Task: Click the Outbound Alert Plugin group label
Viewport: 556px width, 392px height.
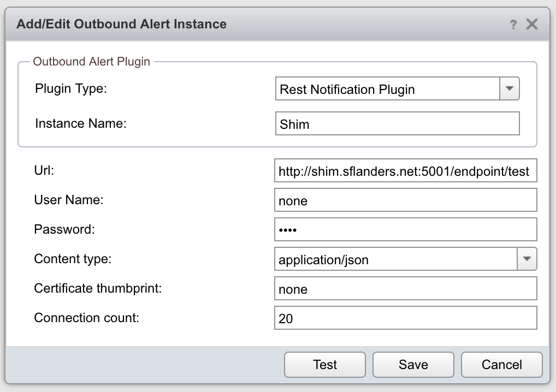Action: [x=91, y=61]
